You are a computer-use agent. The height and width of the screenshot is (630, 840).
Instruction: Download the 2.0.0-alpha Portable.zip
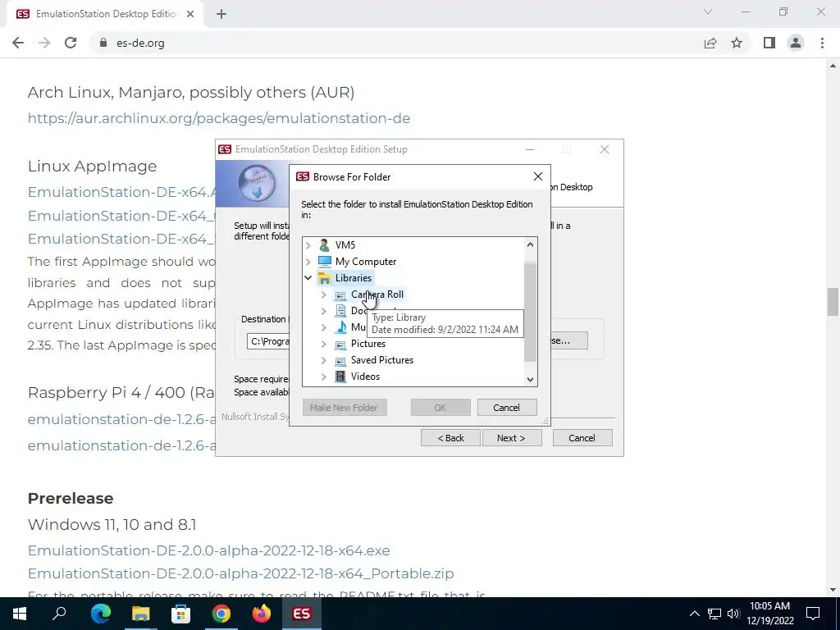(241, 573)
